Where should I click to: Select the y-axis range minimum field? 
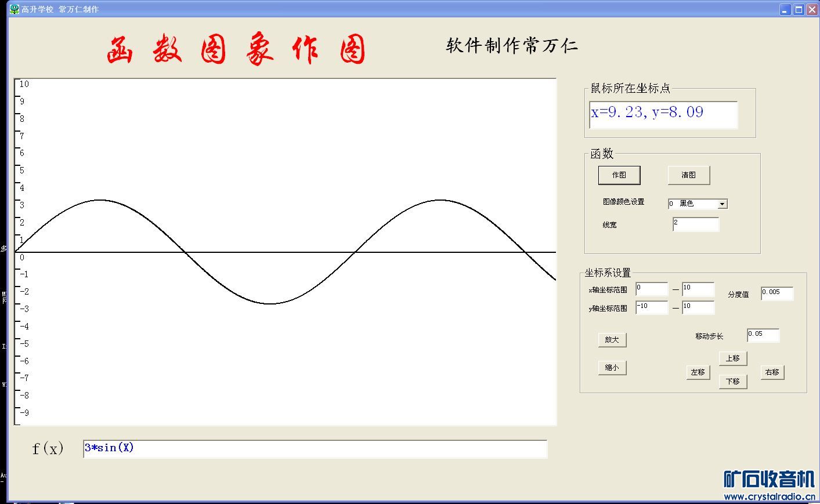(652, 307)
